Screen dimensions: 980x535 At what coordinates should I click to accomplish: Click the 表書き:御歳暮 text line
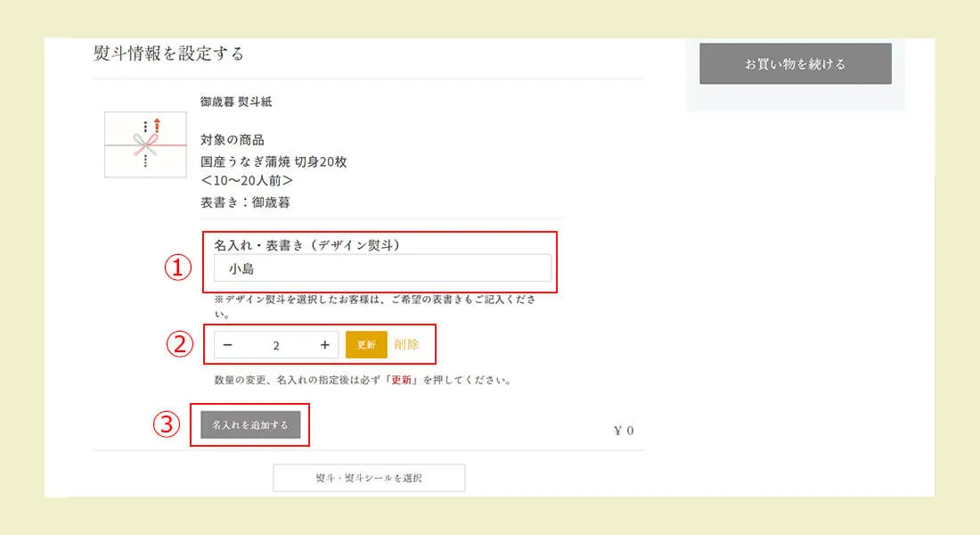pyautogui.click(x=245, y=202)
